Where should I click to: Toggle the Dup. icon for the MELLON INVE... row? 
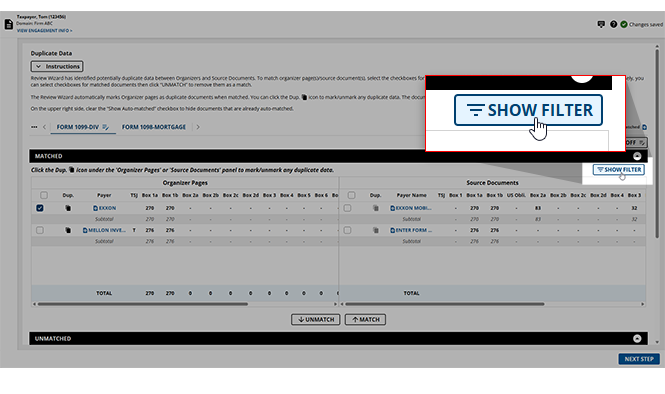[x=68, y=230]
